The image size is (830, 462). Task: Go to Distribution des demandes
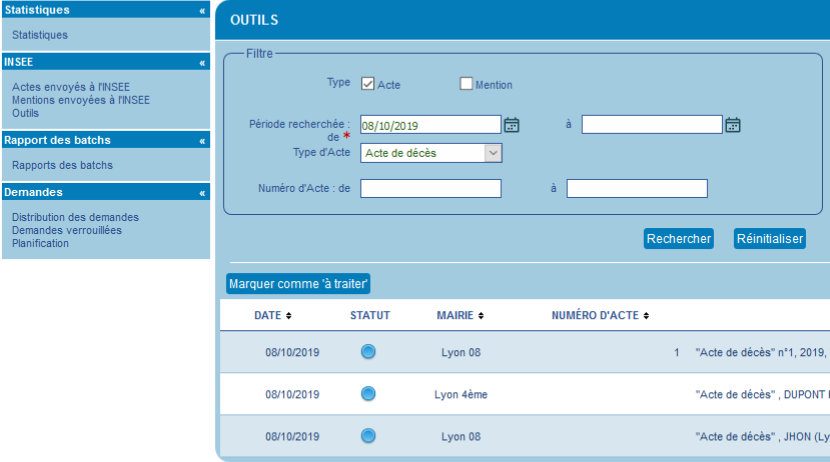(75, 217)
